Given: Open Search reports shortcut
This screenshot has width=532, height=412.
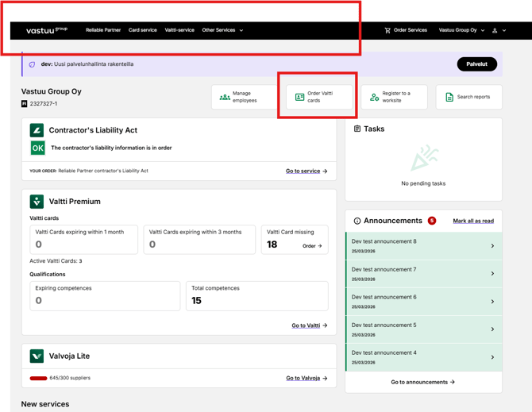Looking at the screenshot, I should coord(469,97).
